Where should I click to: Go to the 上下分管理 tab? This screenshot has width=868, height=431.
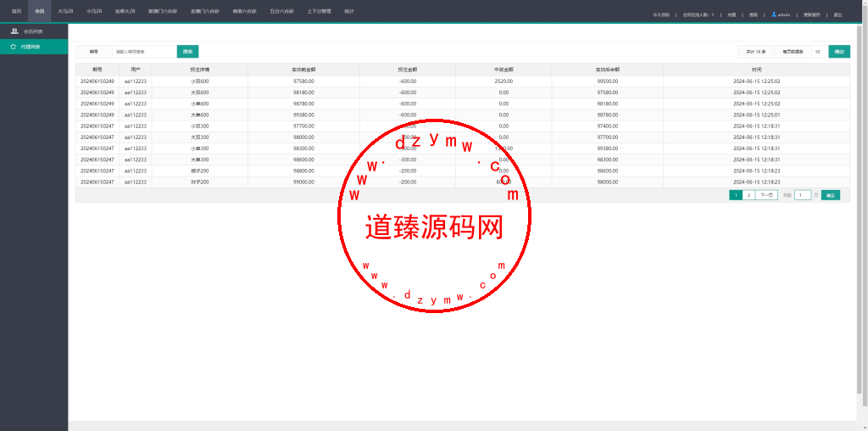[x=319, y=11]
